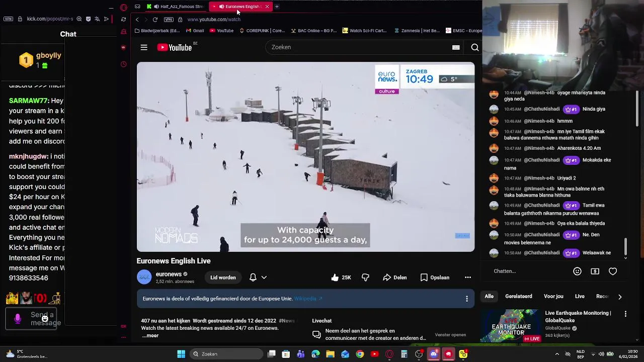The height and width of the screenshot is (362, 644).
Task: Open Discord from the taskbar
Action: pos(434,354)
